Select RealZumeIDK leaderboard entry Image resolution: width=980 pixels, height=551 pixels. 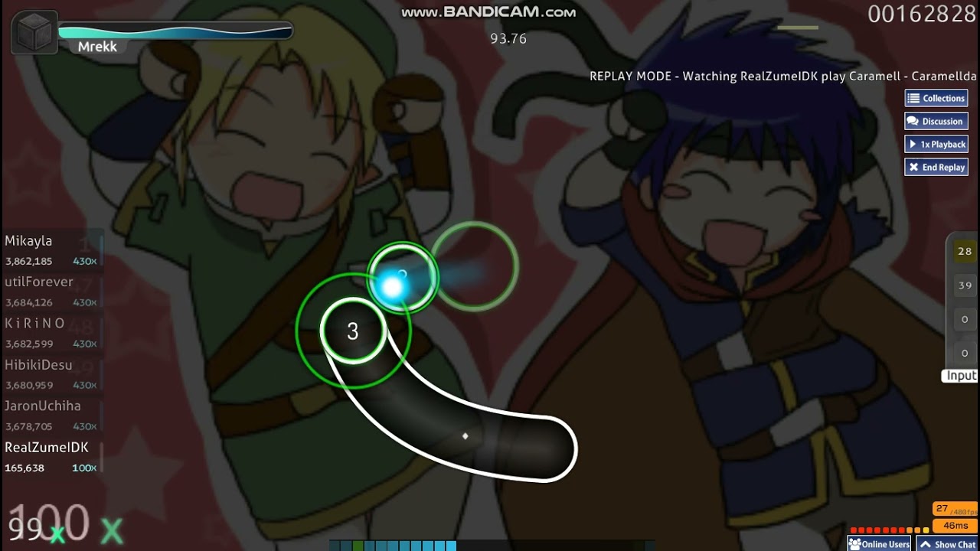tap(51, 457)
